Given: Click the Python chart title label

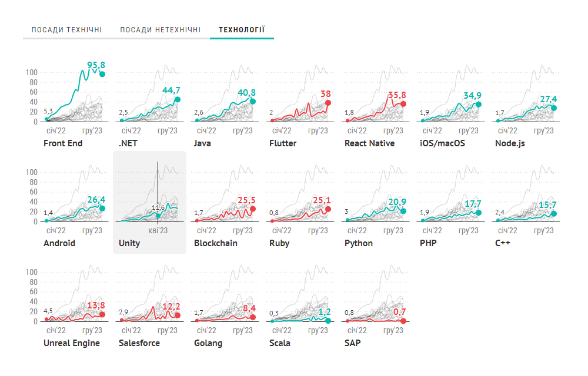Looking at the screenshot, I should (359, 243).
